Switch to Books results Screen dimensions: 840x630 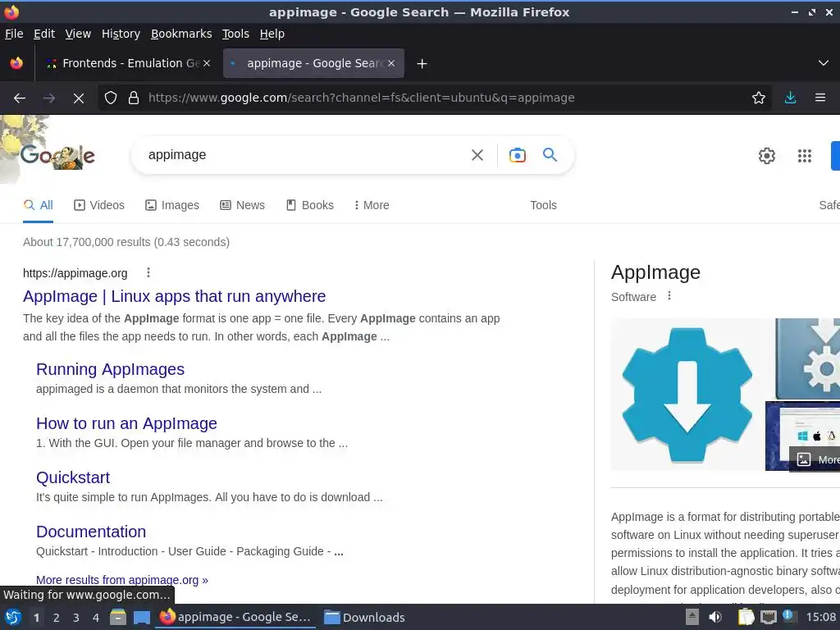[309, 205]
